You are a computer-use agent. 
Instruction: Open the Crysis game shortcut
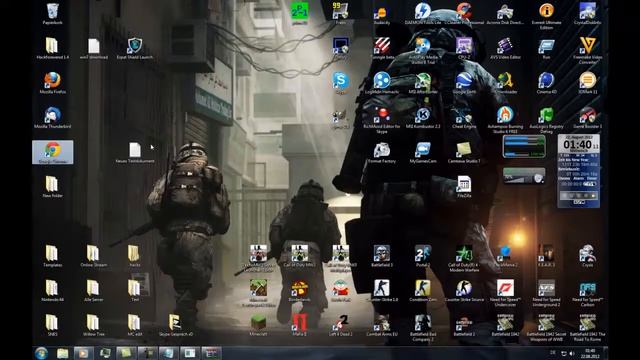click(x=588, y=256)
